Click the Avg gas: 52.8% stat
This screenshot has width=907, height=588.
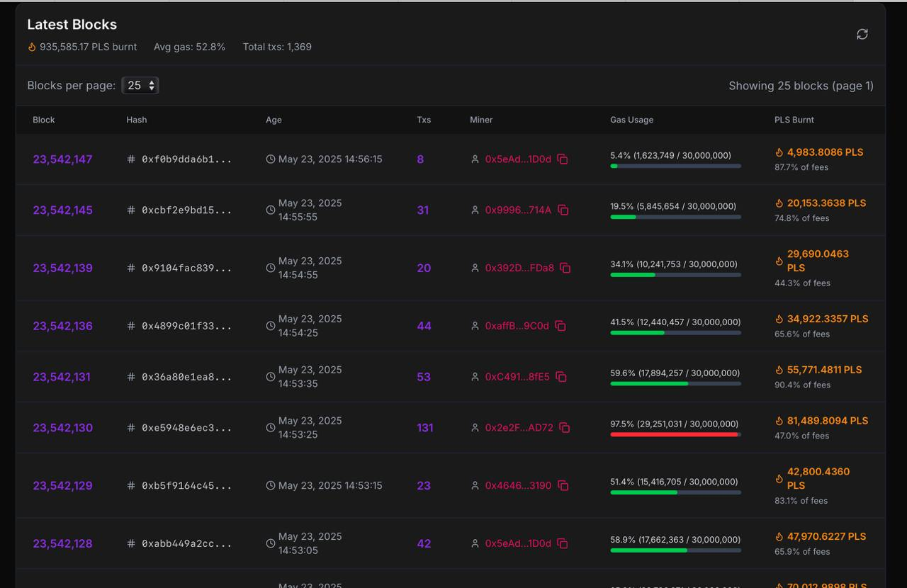(x=189, y=47)
